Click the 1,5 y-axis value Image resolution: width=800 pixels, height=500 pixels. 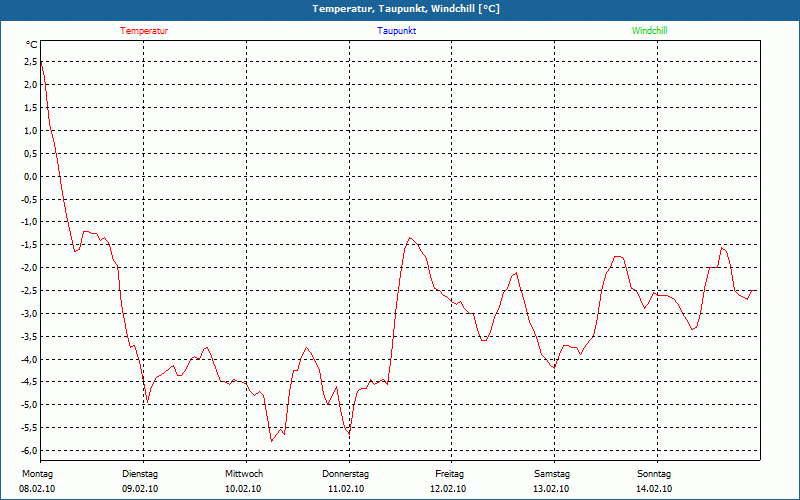click(x=31, y=108)
